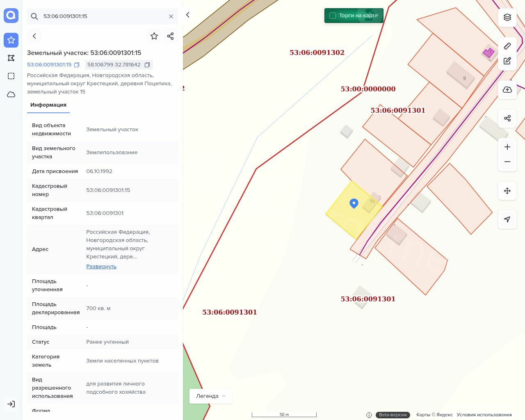This screenshot has height=420, width=525.
Task: Open the map layers panel
Action: (507, 17)
